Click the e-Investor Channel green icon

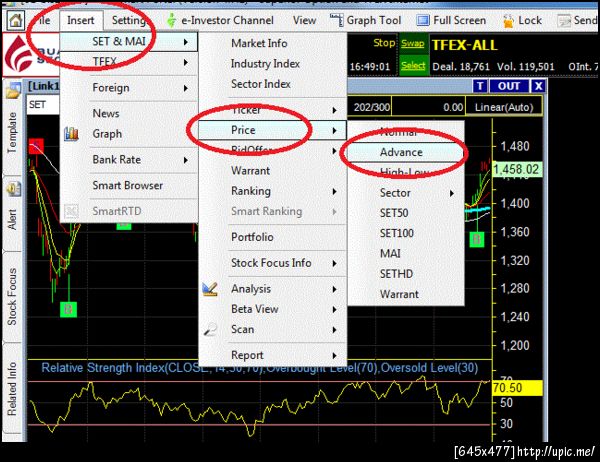tap(172, 20)
